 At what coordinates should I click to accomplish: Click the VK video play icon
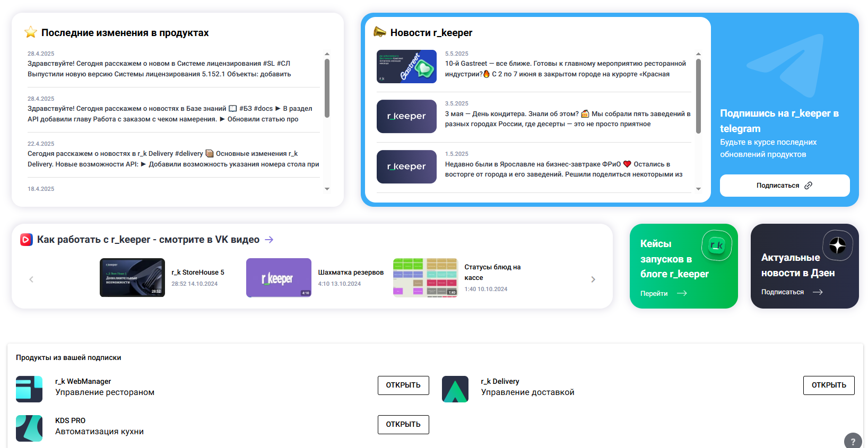point(27,240)
